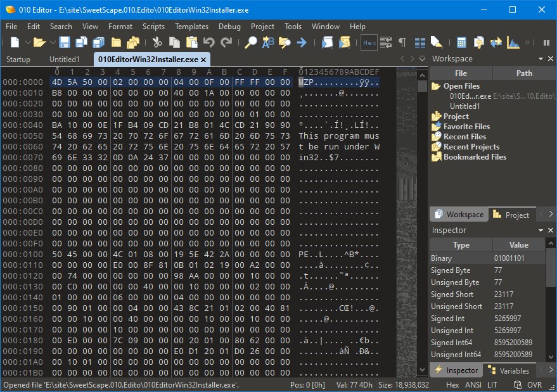557x392 pixels.
Task: Open the Workspace panel dropdown arrow
Action: click(542, 58)
